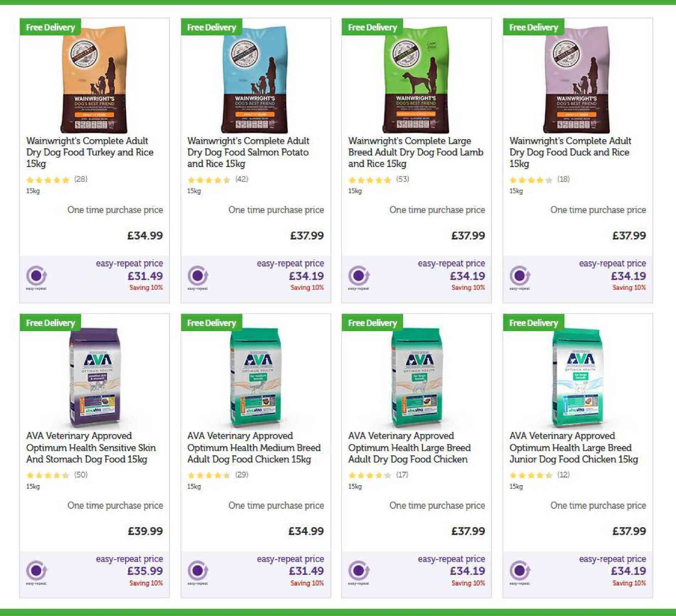This screenshot has width=676, height=616.
Task: Open AVA Medium Breed Adult Chicken title link
Action: [254, 448]
